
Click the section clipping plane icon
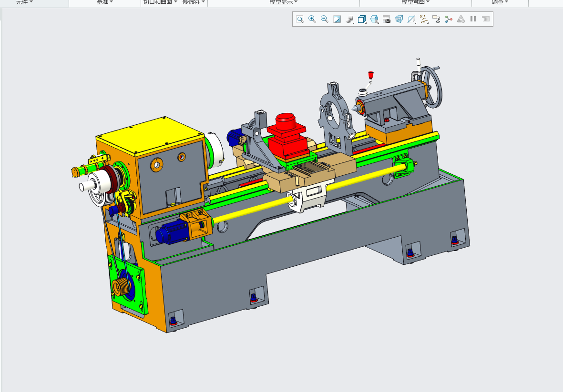411,20
